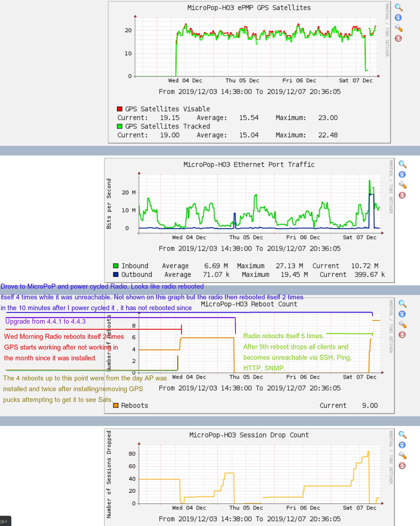Click blue download arrow beside Reboot Count graph

pos(402,314)
